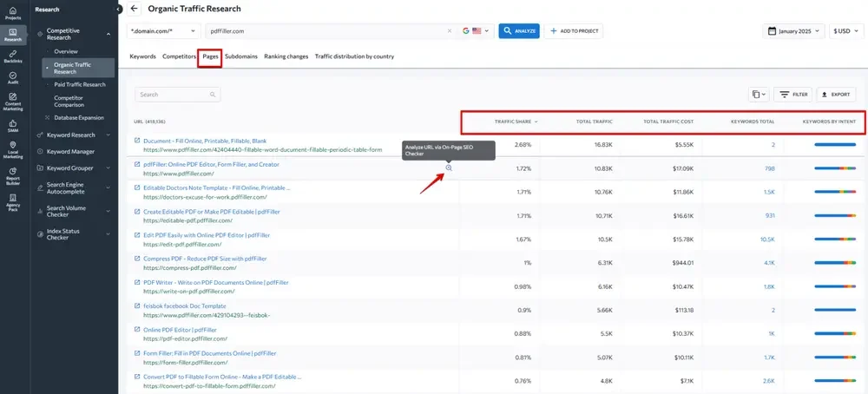Open the 10.5K keywords total link

[x=767, y=239]
